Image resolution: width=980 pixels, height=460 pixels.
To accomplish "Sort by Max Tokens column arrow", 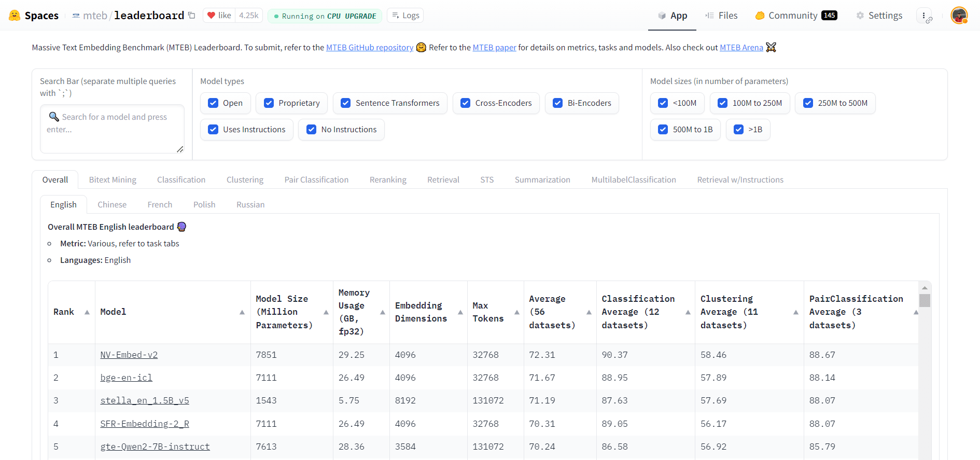I will click(517, 312).
